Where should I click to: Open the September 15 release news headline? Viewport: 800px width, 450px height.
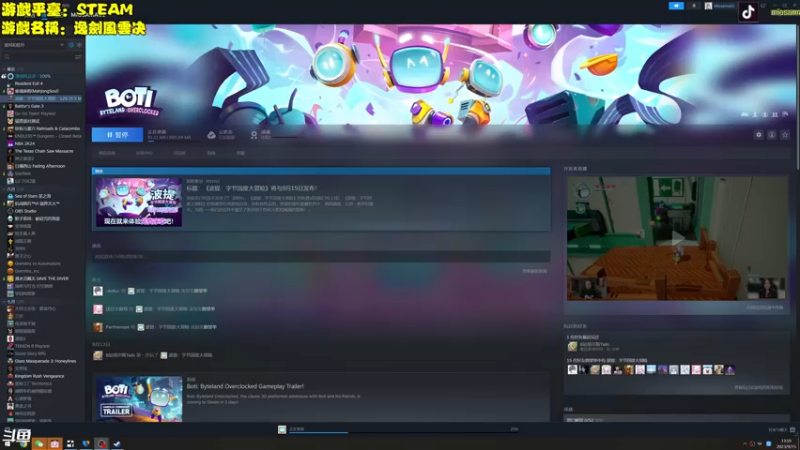tap(252, 188)
